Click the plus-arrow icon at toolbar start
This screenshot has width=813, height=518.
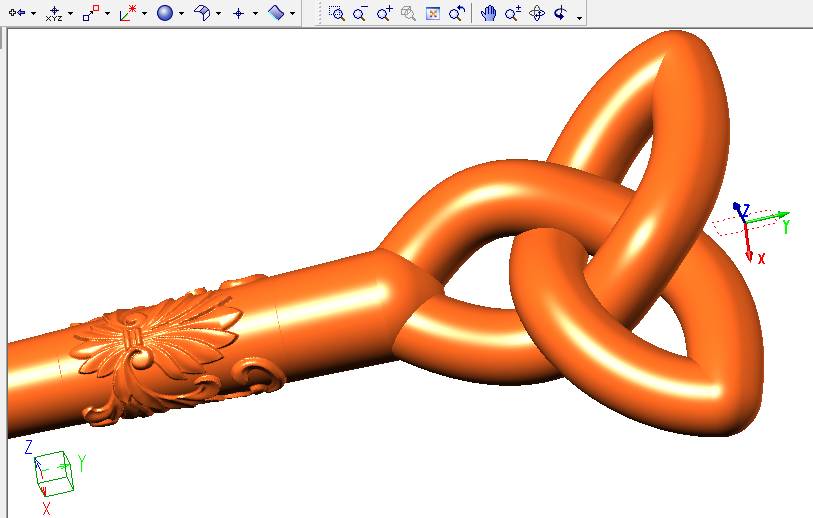[x=17, y=12]
